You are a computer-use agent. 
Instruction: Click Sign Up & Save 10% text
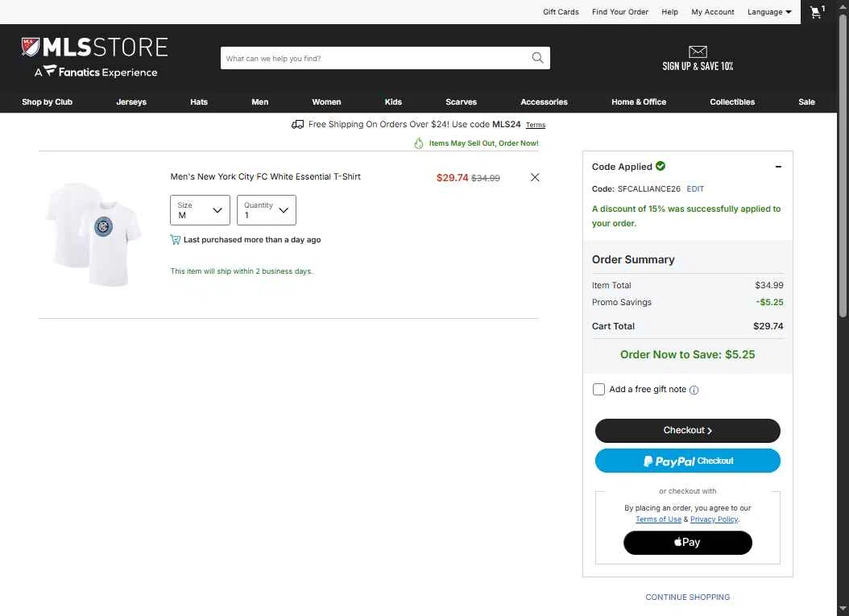pos(698,66)
